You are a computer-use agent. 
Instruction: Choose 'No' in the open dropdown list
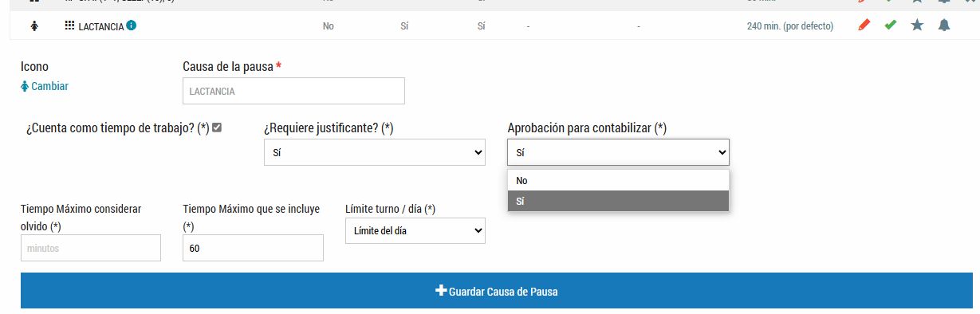coord(618,181)
